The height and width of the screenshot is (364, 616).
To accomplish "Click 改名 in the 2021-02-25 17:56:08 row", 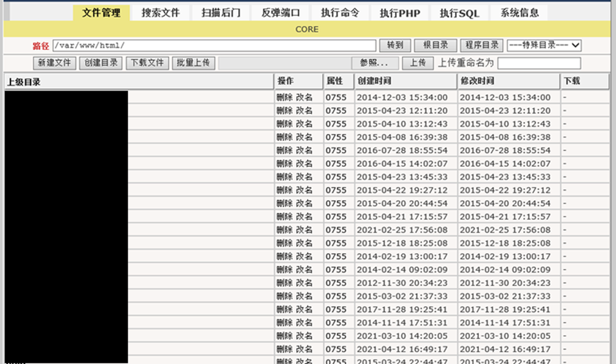I will tap(304, 230).
